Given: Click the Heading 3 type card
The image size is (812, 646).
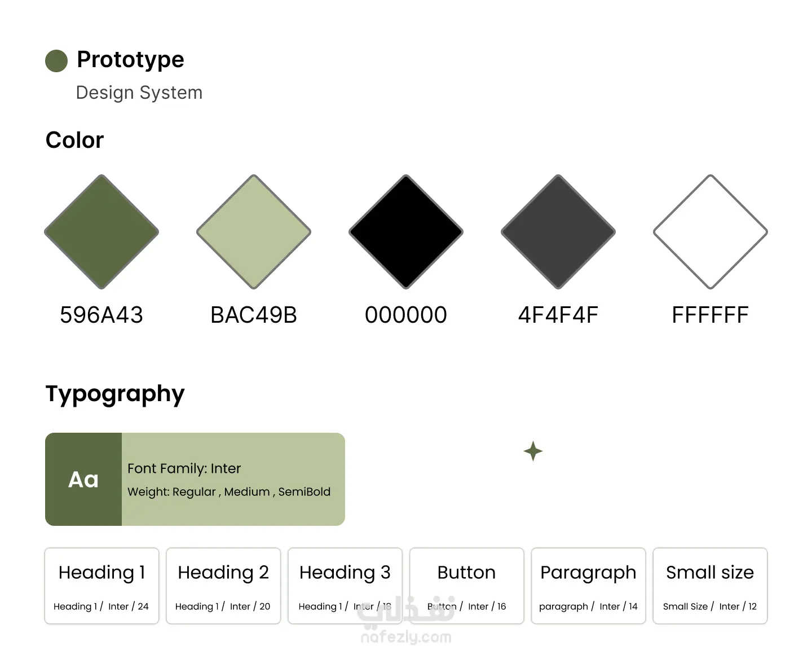Looking at the screenshot, I should pyautogui.click(x=345, y=586).
